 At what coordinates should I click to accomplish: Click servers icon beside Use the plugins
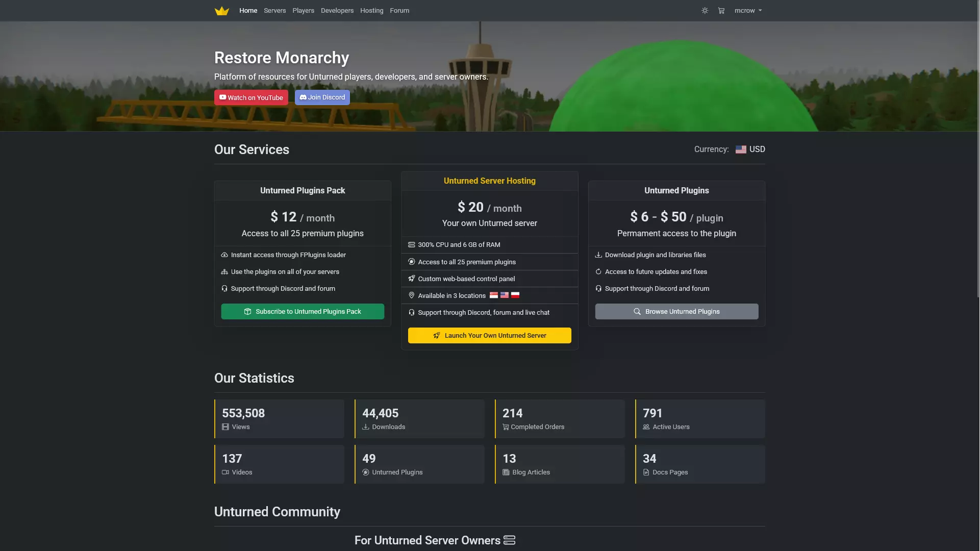[224, 272]
